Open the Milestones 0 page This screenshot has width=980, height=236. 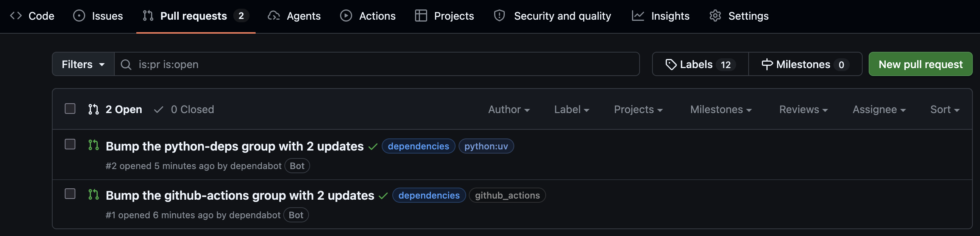tap(805, 64)
